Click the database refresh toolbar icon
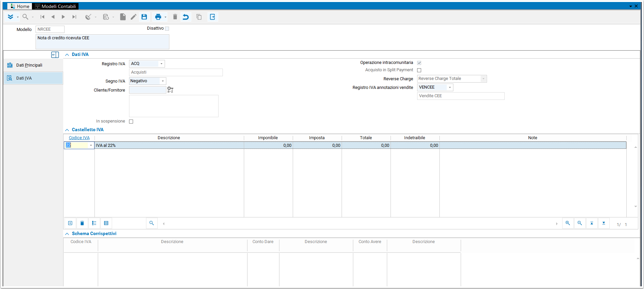 (106, 17)
